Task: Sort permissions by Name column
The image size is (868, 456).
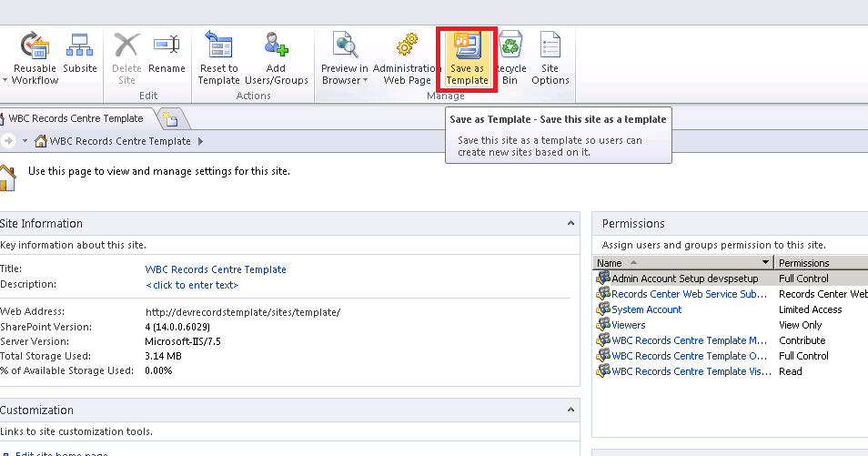Action: (x=610, y=263)
